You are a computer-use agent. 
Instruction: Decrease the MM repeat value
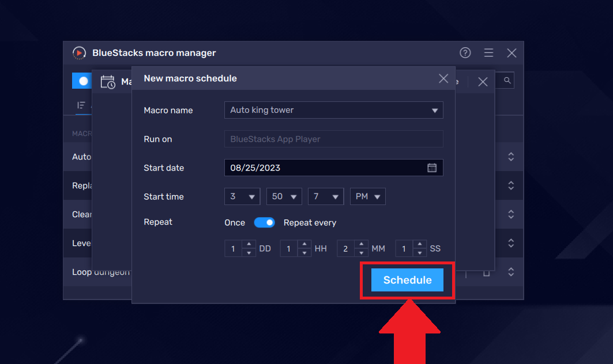(x=361, y=253)
